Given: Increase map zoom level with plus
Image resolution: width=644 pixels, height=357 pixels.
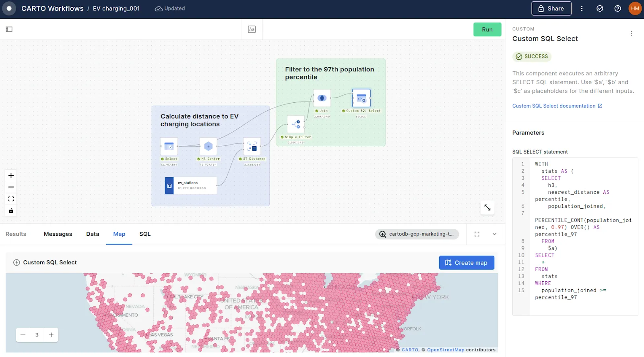Looking at the screenshot, I should tap(51, 335).
